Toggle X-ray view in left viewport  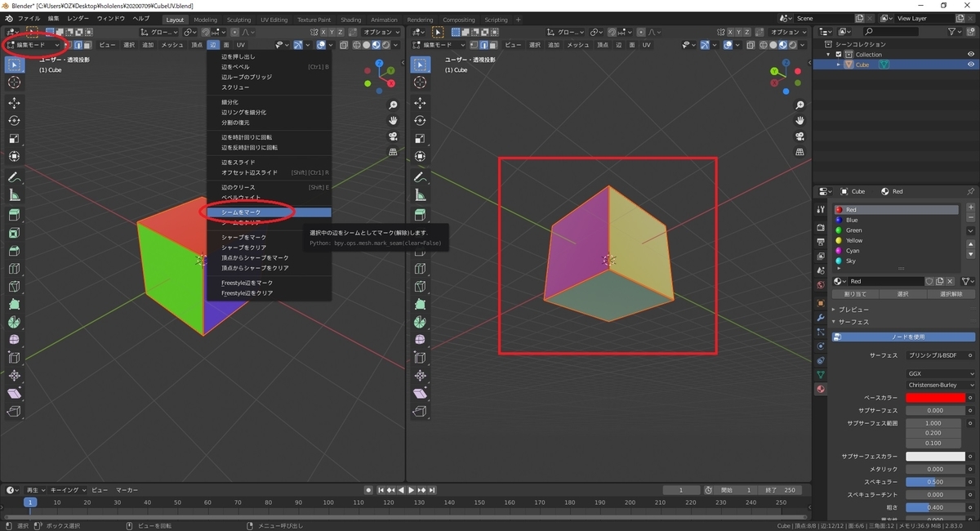(x=344, y=45)
